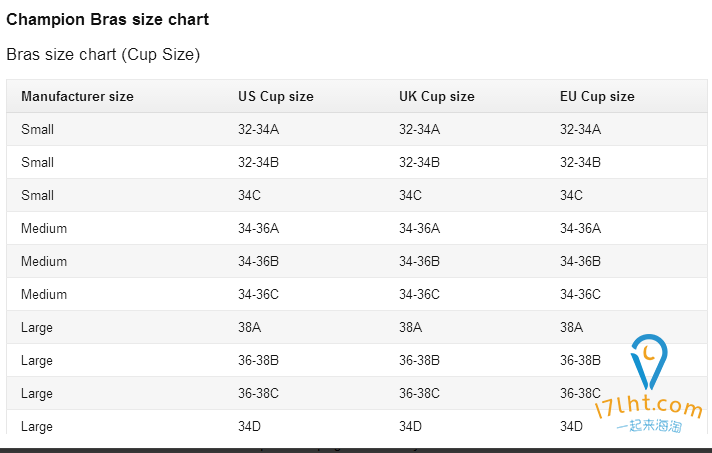The height and width of the screenshot is (453, 712).
Task: Click the US 34-36B cell
Action: tap(258, 261)
